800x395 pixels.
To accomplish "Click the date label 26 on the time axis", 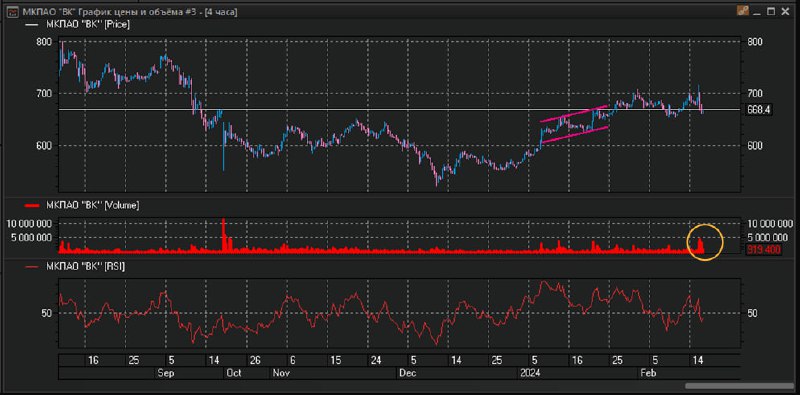I will tap(256, 360).
